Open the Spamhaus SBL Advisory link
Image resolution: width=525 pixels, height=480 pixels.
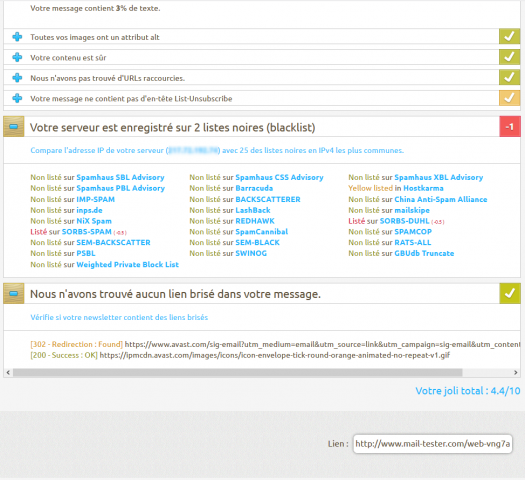[120, 177]
